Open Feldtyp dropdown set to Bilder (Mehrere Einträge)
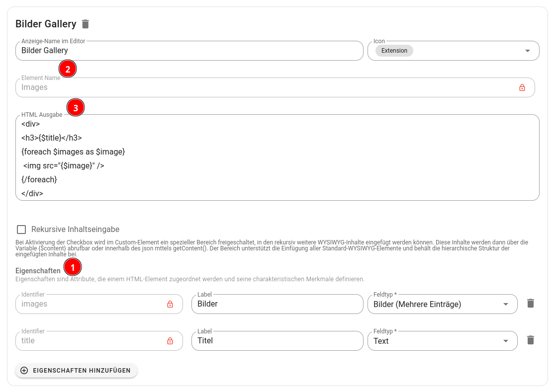 click(x=505, y=304)
